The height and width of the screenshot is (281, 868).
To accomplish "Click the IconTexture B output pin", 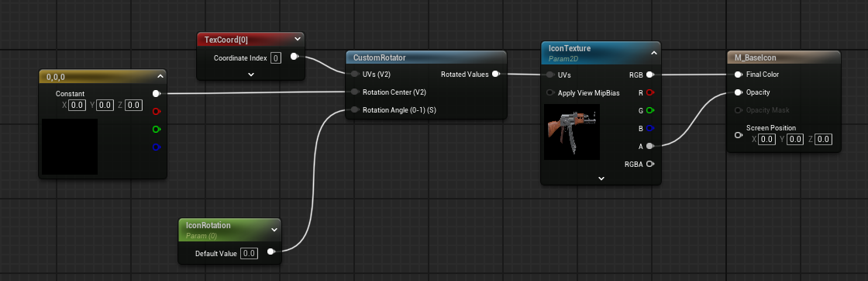I will 650,128.
